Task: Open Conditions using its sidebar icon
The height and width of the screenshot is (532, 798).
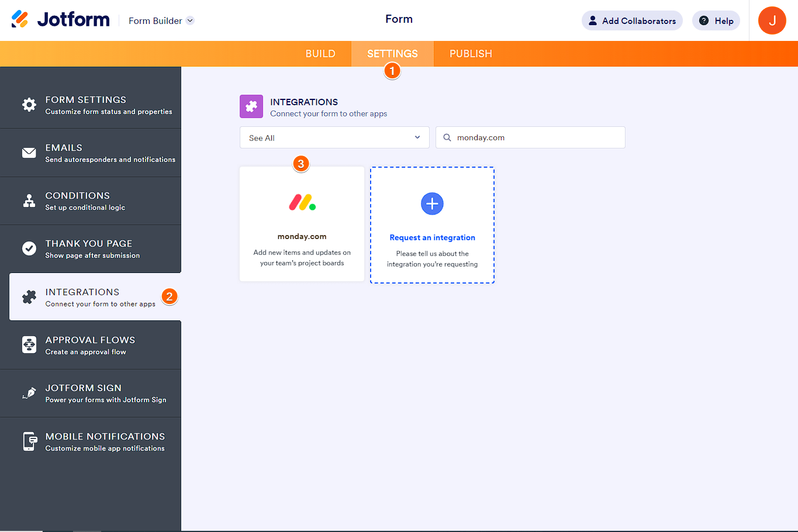Action: tap(29, 201)
